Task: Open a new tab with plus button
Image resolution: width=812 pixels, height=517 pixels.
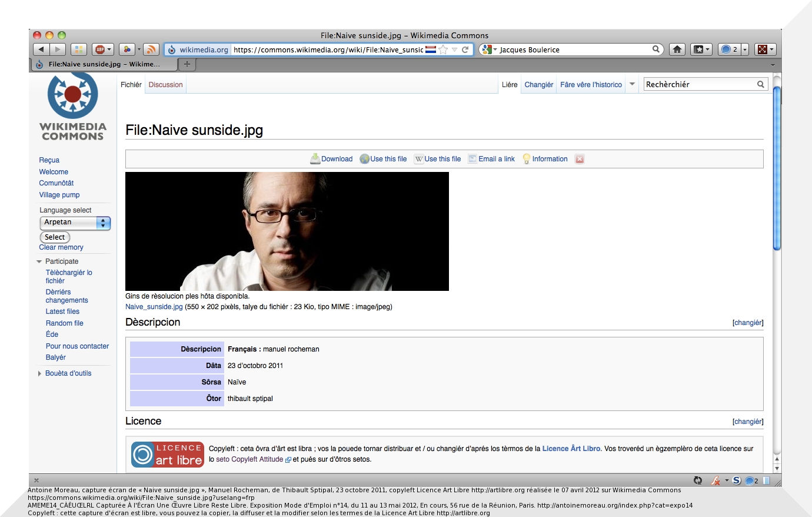Action: click(x=187, y=64)
